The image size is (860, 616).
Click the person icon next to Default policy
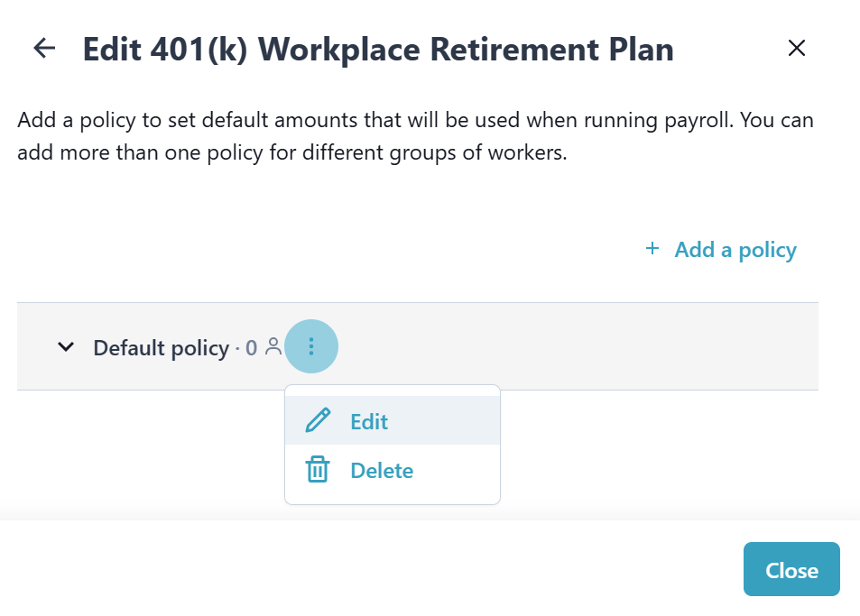pyautogui.click(x=273, y=347)
